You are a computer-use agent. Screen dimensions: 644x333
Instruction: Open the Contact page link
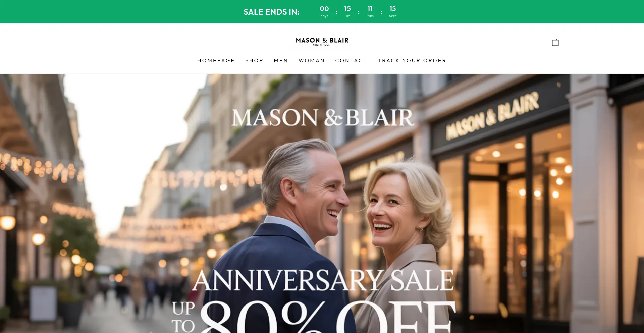click(351, 61)
